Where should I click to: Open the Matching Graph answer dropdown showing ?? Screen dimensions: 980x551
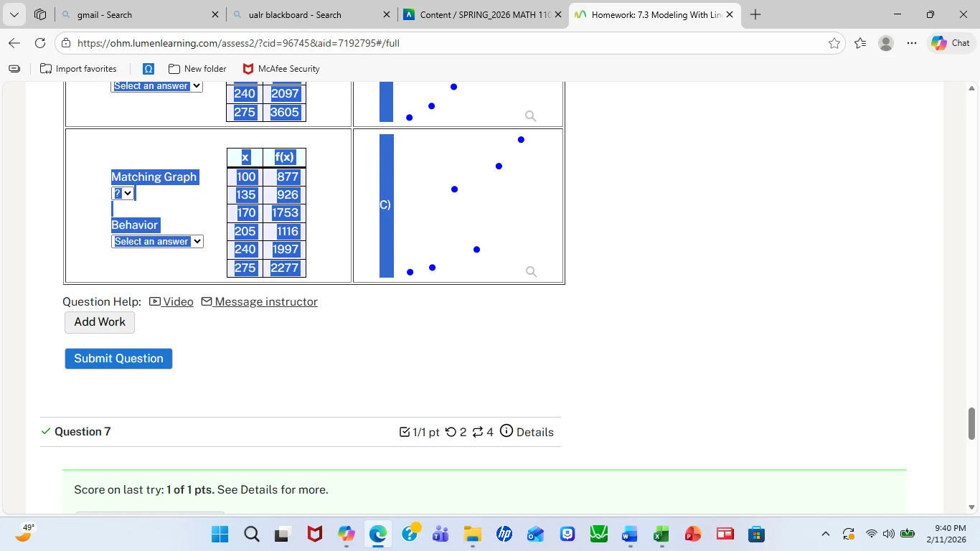coord(122,192)
